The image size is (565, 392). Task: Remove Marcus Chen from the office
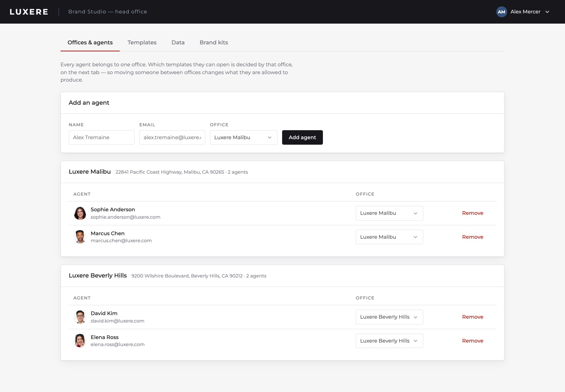click(x=473, y=237)
